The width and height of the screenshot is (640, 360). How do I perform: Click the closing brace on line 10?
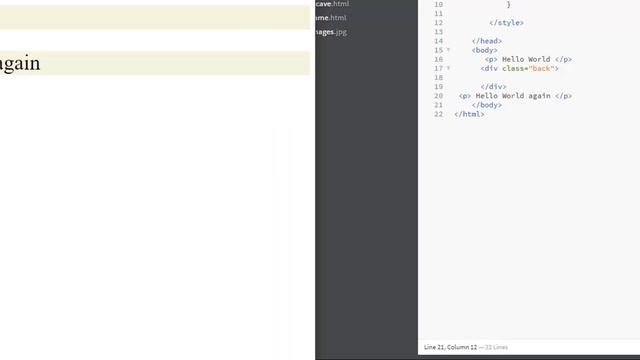508,4
